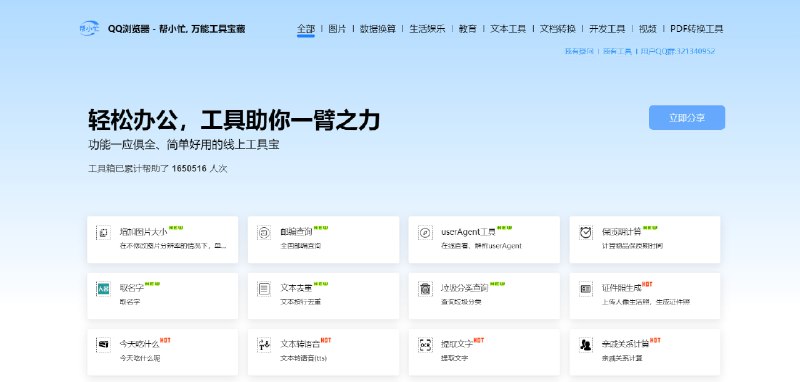Select the 开发工具 category tab
Image resolution: width=800 pixels, height=382 pixels.
(607, 29)
